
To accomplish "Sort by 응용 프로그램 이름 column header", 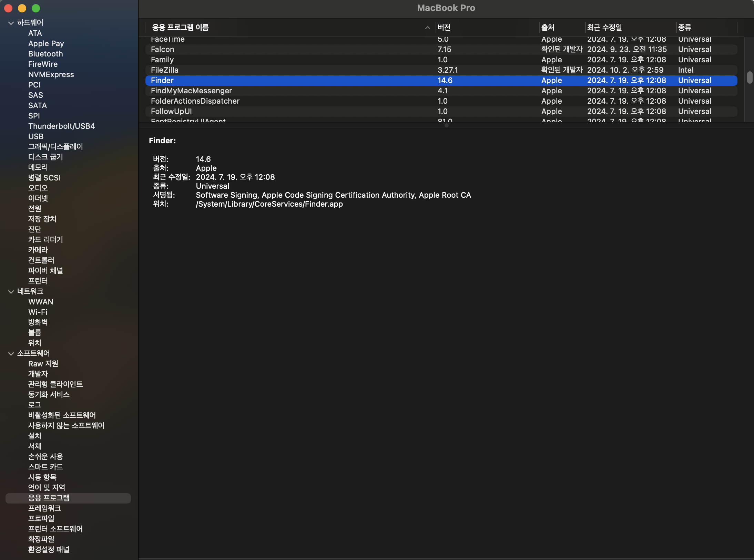I will coord(181,28).
